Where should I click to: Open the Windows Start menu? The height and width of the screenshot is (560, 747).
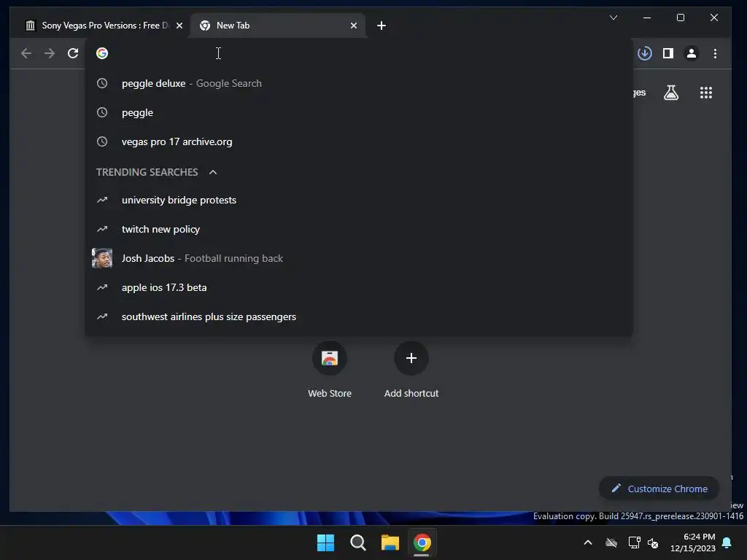tap(326, 542)
